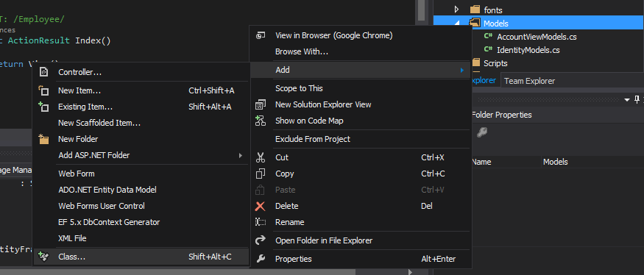Click the Existing Item icon

pos(43,107)
